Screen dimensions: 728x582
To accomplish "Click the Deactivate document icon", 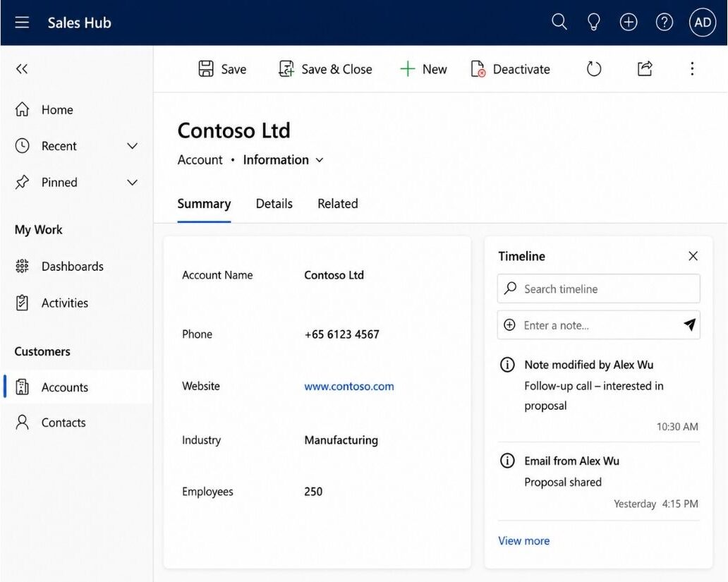I will tap(478, 68).
